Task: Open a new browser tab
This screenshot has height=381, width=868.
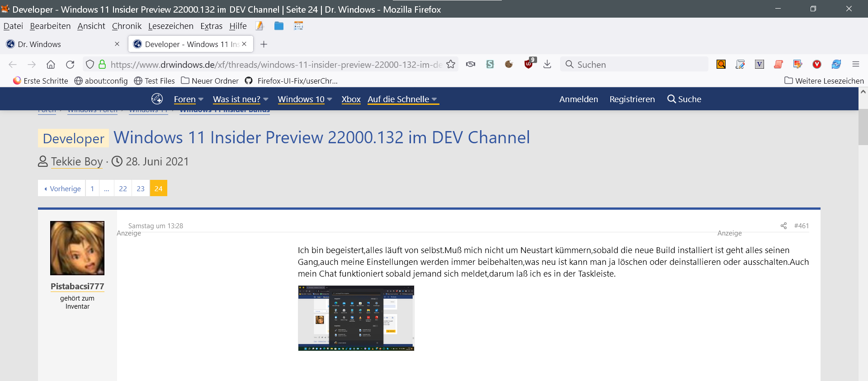Action: coord(264,44)
